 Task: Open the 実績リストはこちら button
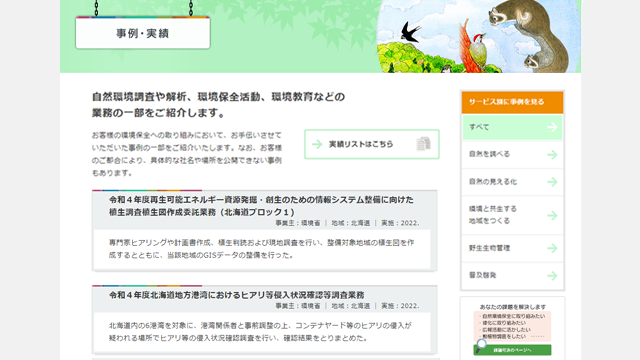tap(372, 144)
